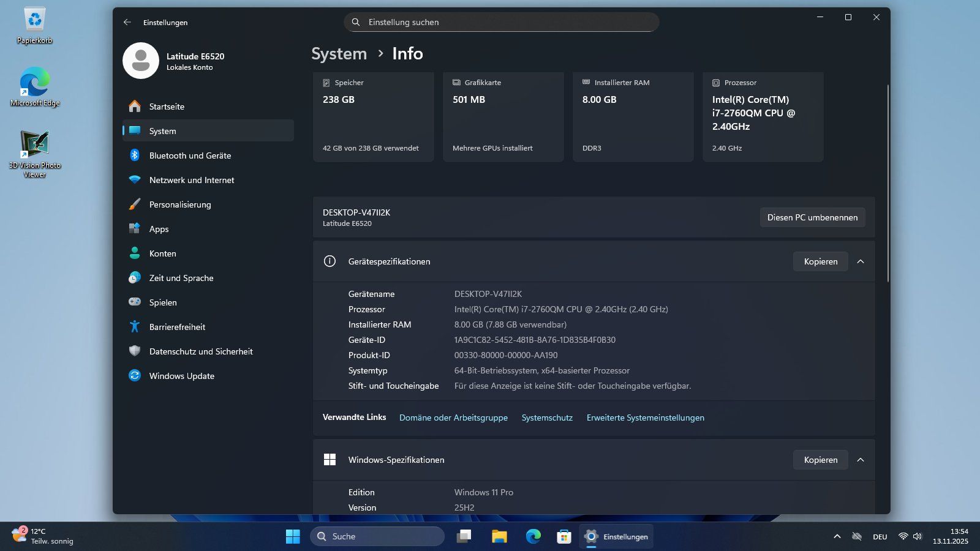Viewport: 980px width, 551px height.
Task: Click Kopieren for Windows-Spezifikationen
Action: coord(820,460)
